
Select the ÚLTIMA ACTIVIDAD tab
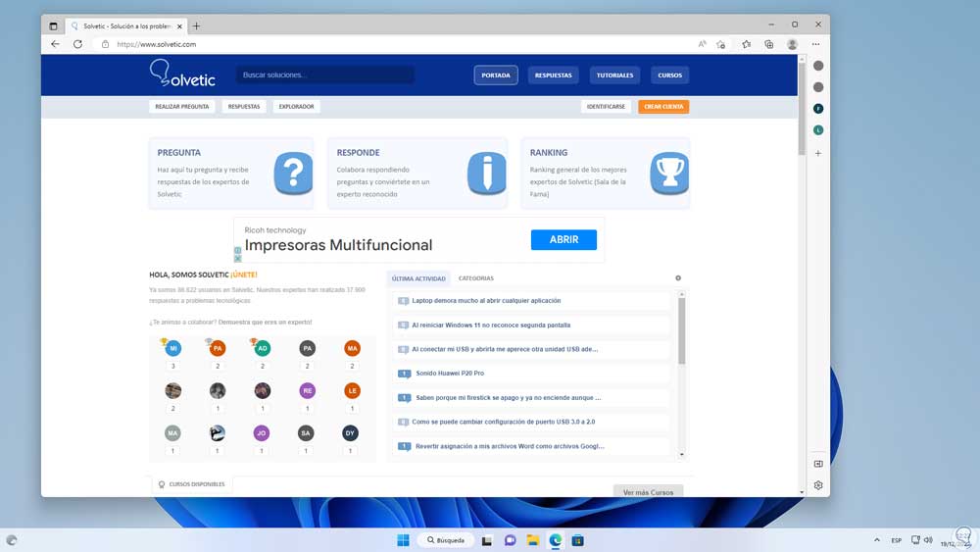(x=418, y=278)
